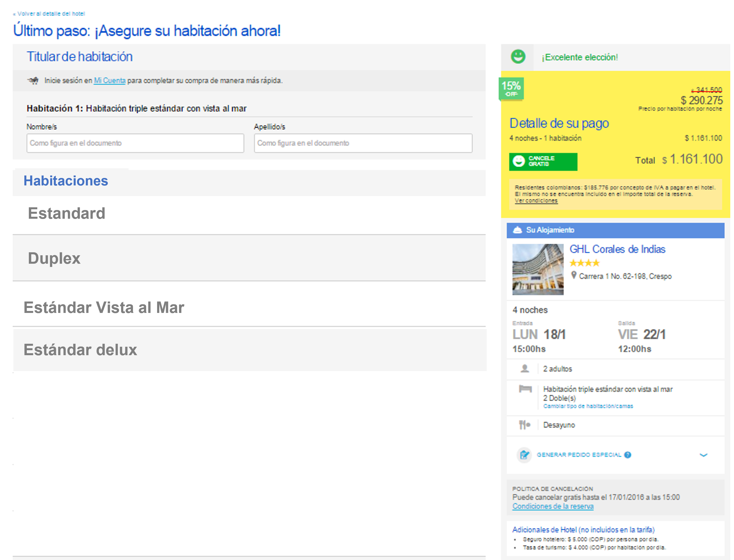Image resolution: width=734 pixels, height=560 pixels.
Task: Open Condiciones de la reserva link
Action: 553,506
